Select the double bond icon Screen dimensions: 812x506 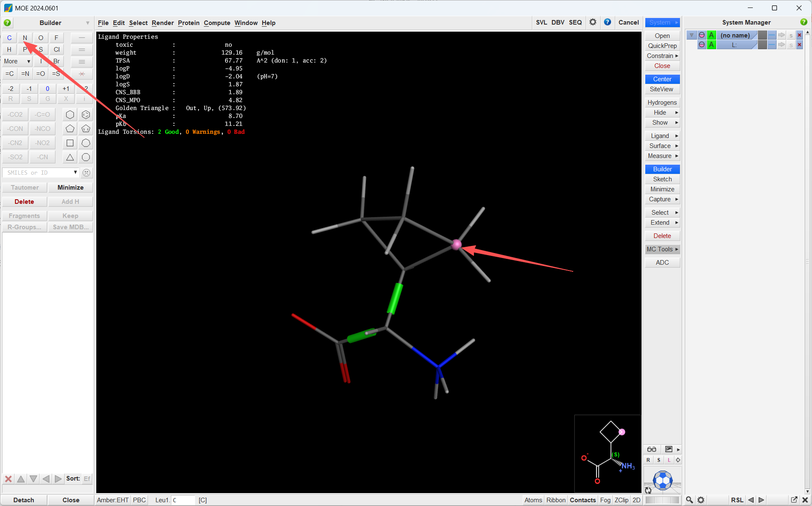(x=82, y=50)
